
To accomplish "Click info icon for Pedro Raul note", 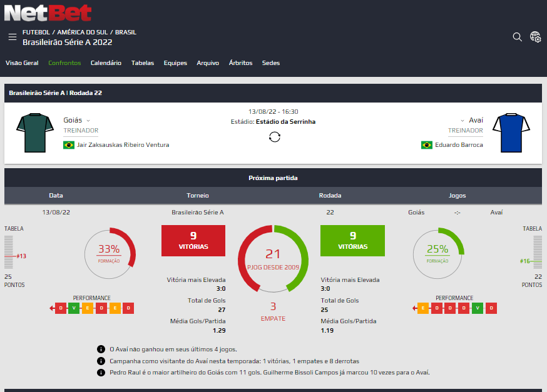I will pyautogui.click(x=101, y=373).
